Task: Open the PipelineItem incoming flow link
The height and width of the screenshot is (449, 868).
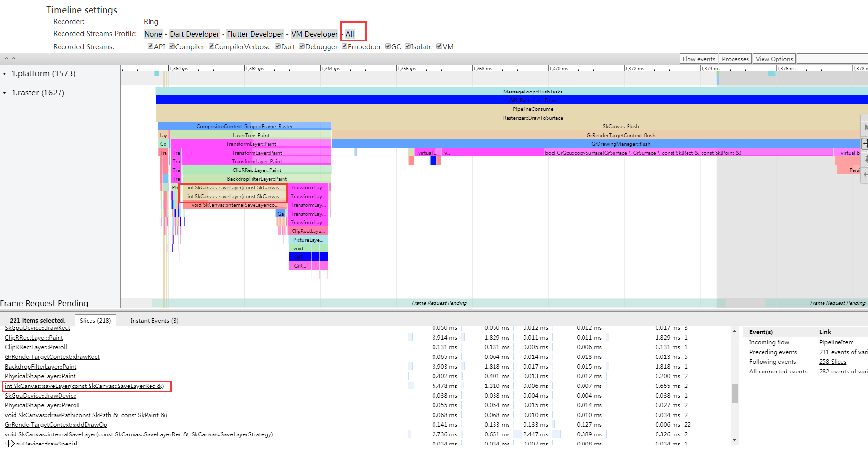Action: (836, 342)
